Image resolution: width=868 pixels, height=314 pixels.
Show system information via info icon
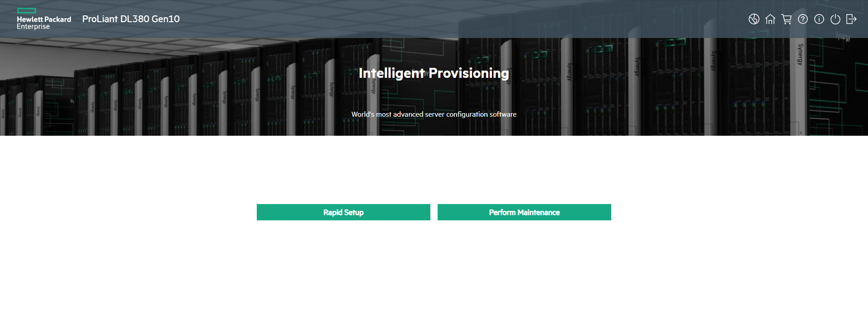(819, 19)
